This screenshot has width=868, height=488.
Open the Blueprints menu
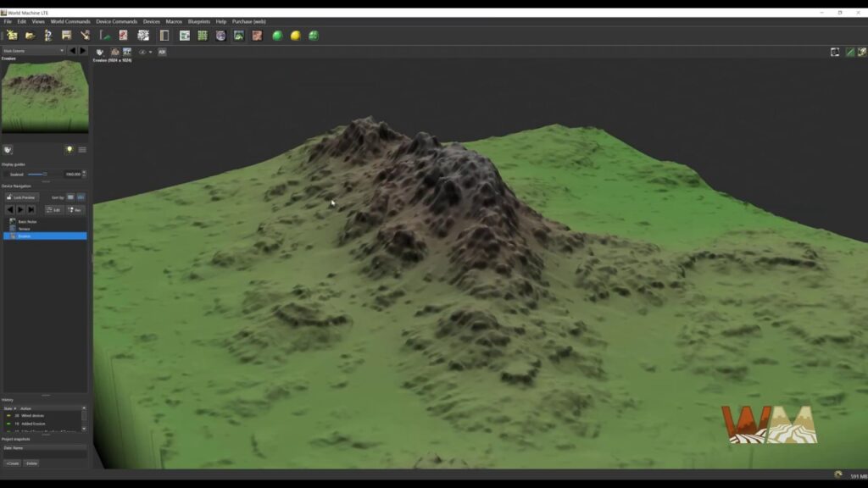tap(199, 21)
